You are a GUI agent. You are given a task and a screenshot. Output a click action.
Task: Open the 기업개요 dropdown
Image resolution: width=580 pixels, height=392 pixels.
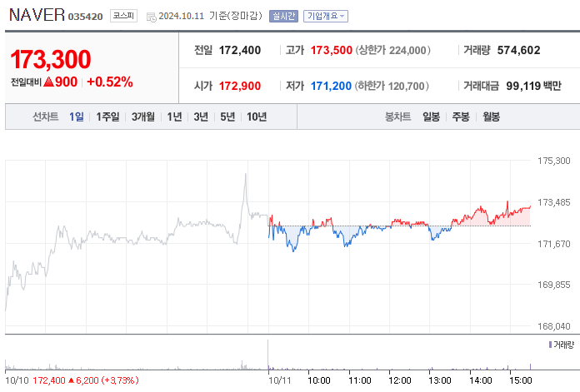[x=326, y=17]
